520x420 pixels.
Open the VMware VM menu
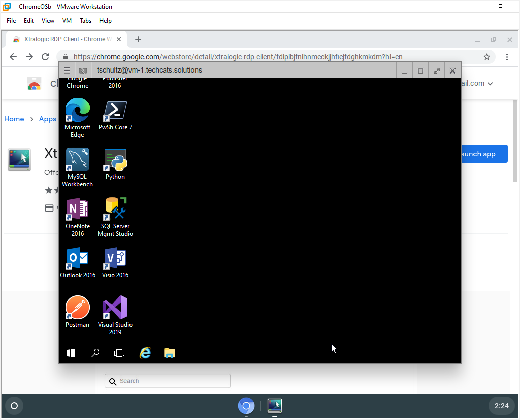pyautogui.click(x=67, y=21)
